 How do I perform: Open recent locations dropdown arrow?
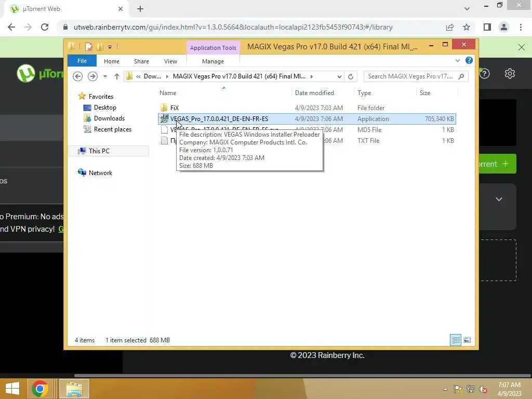[105, 76]
